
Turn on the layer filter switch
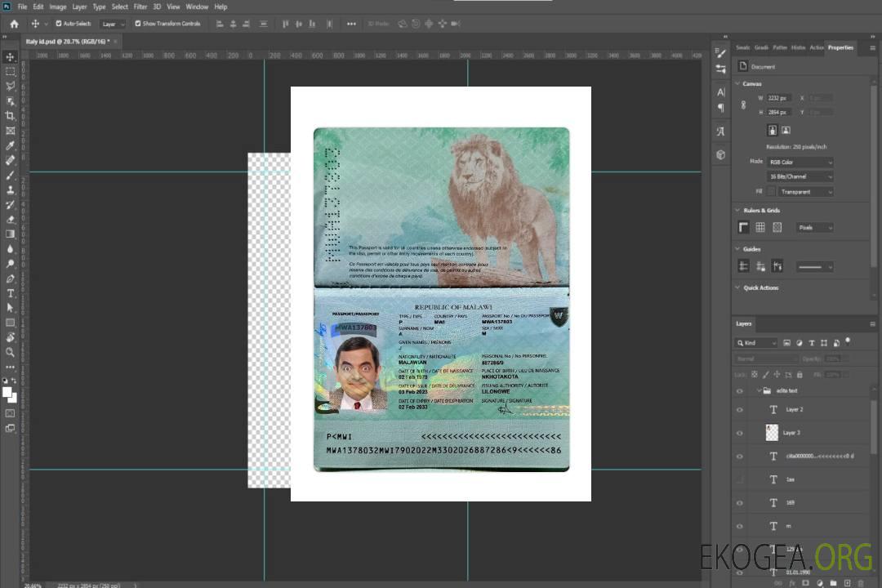(848, 341)
